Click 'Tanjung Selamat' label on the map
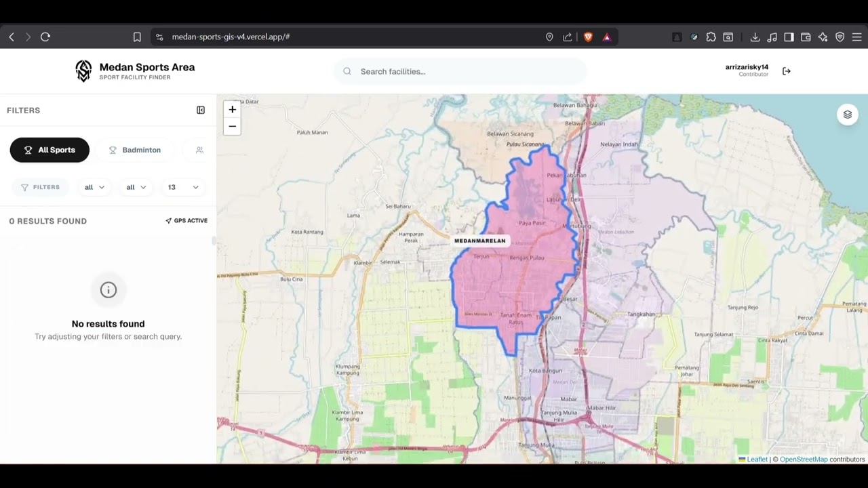Viewport: 868px width, 488px height. pos(713,334)
